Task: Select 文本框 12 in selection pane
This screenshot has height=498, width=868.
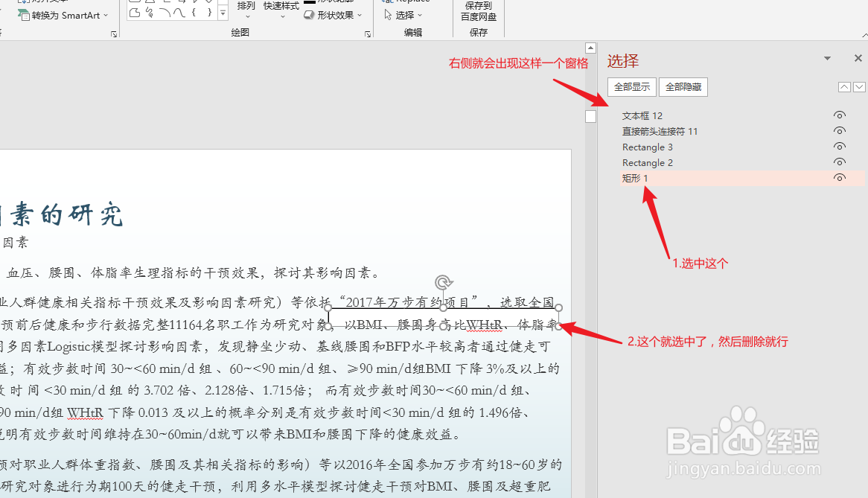Action: 642,115
